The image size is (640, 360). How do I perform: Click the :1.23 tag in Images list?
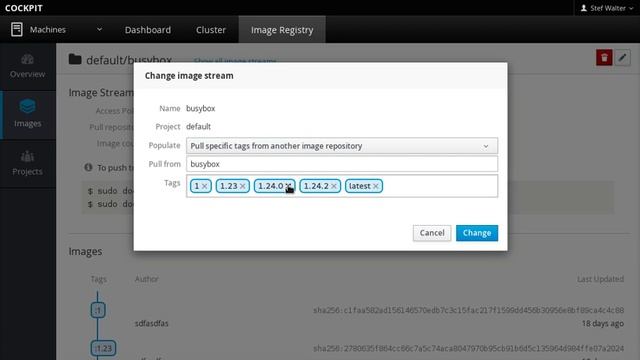tap(103, 349)
